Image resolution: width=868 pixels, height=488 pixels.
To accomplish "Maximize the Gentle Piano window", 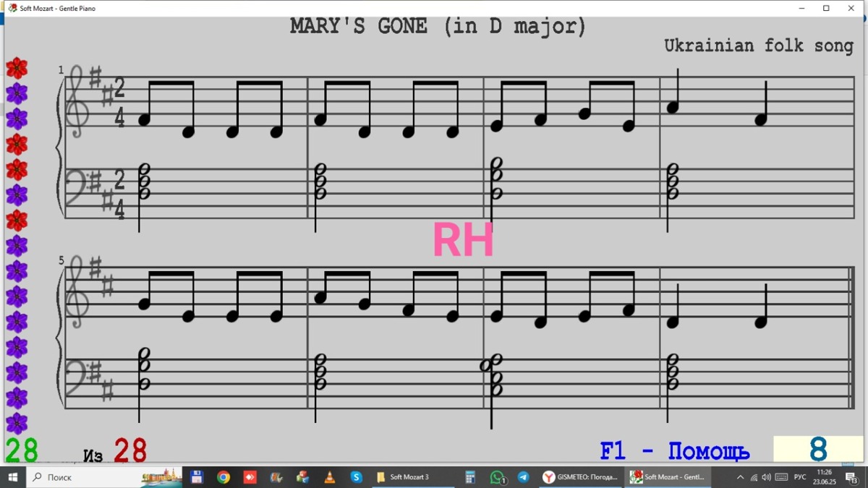I will pyautogui.click(x=826, y=9).
